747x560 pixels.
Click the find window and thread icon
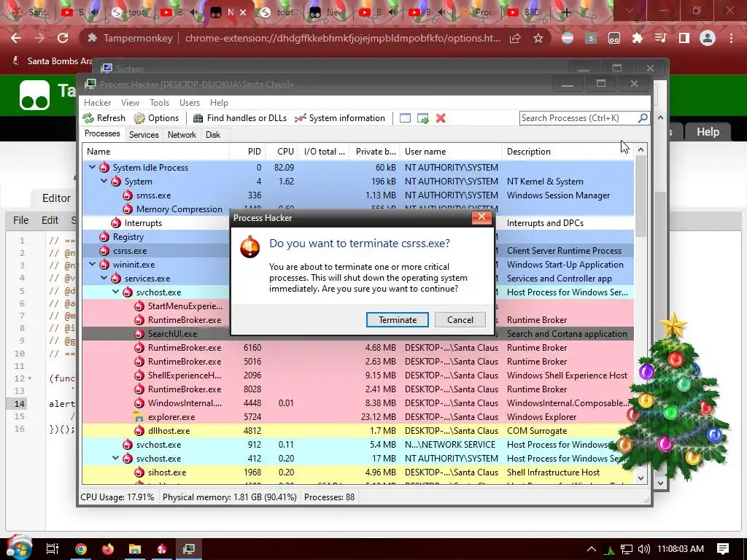422,118
